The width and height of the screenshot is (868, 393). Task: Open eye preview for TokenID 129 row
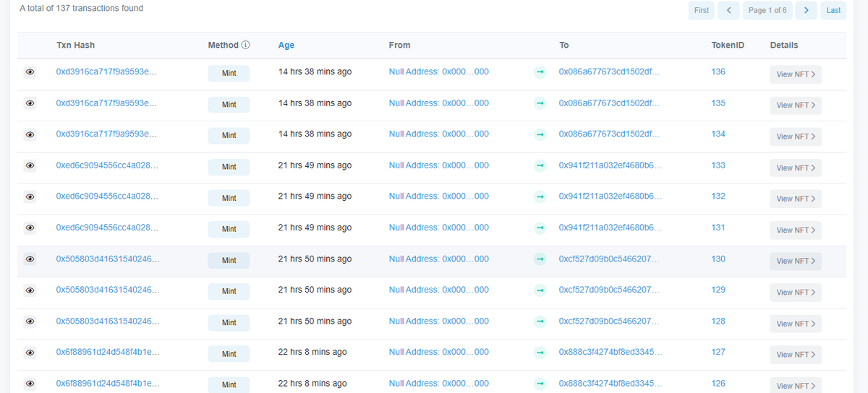[30, 290]
